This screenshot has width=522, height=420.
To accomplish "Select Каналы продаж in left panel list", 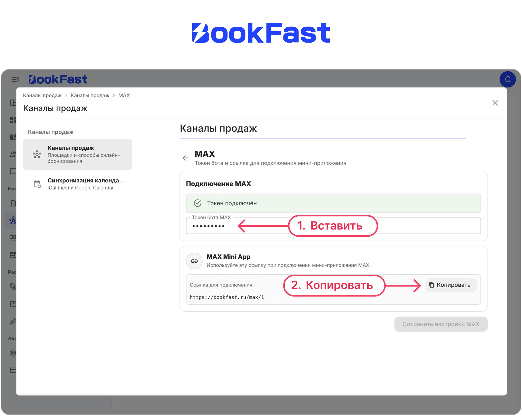I will 78,154.
